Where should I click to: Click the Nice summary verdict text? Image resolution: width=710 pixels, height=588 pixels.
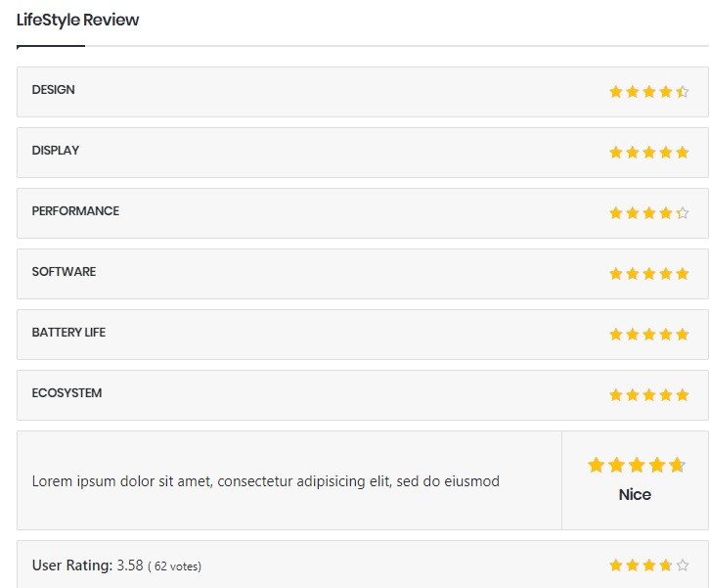[x=635, y=495]
